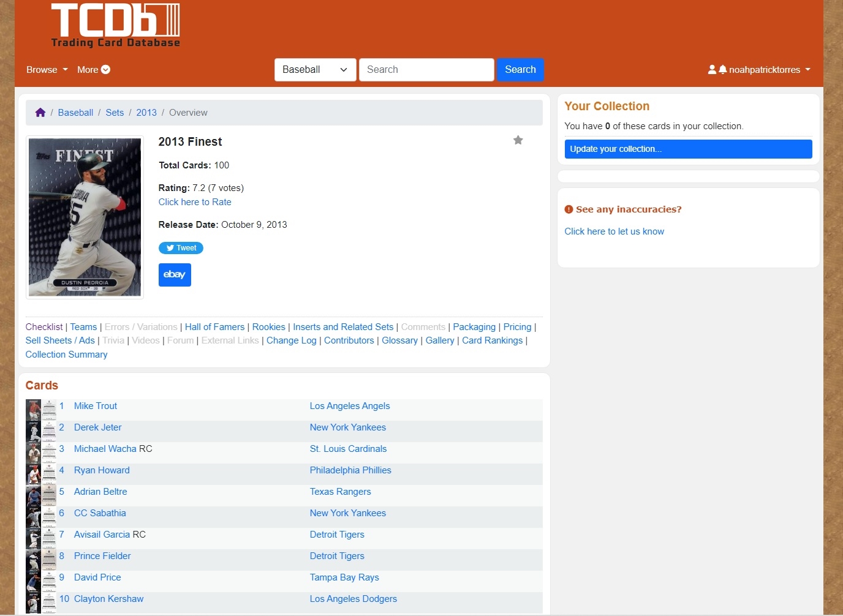This screenshot has width=843, height=616.
Task: Click card number 8 link
Action: (x=62, y=556)
